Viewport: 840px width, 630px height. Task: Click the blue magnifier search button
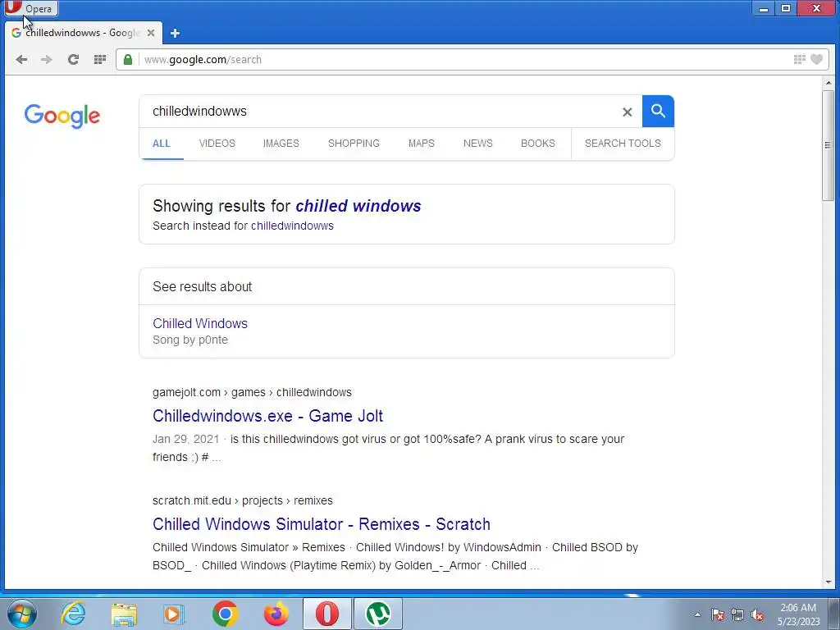pyautogui.click(x=658, y=112)
